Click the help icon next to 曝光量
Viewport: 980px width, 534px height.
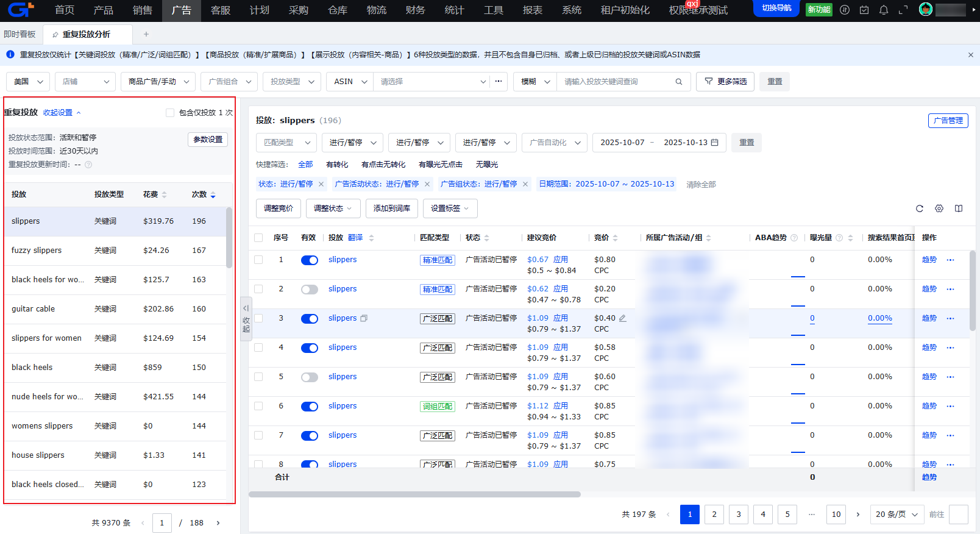coord(839,238)
